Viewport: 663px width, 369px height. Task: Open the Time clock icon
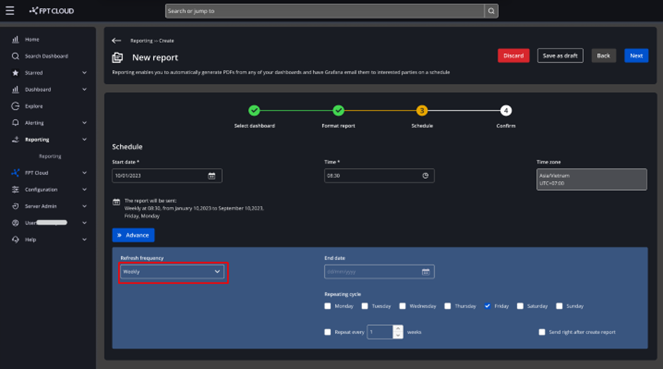425,176
